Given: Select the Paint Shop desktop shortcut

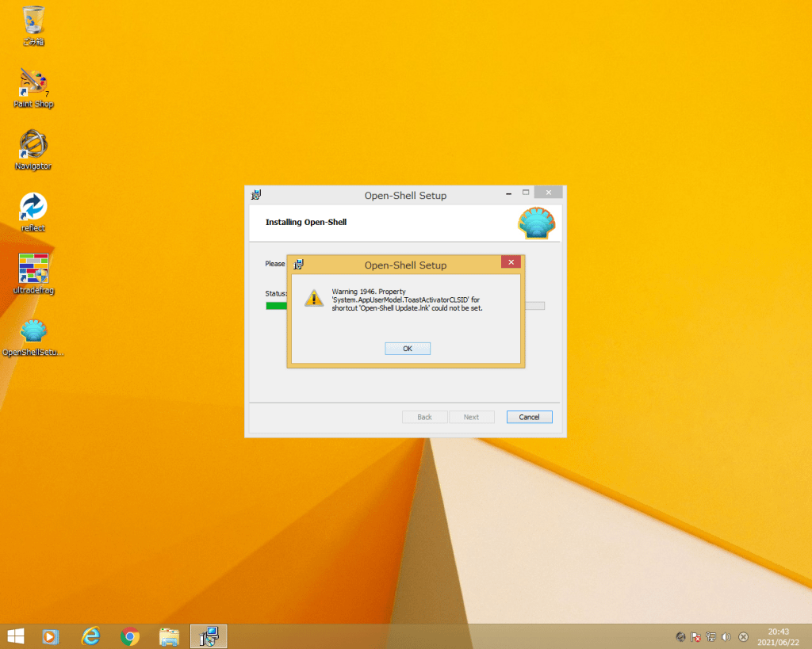Looking at the screenshot, I should 33,88.
